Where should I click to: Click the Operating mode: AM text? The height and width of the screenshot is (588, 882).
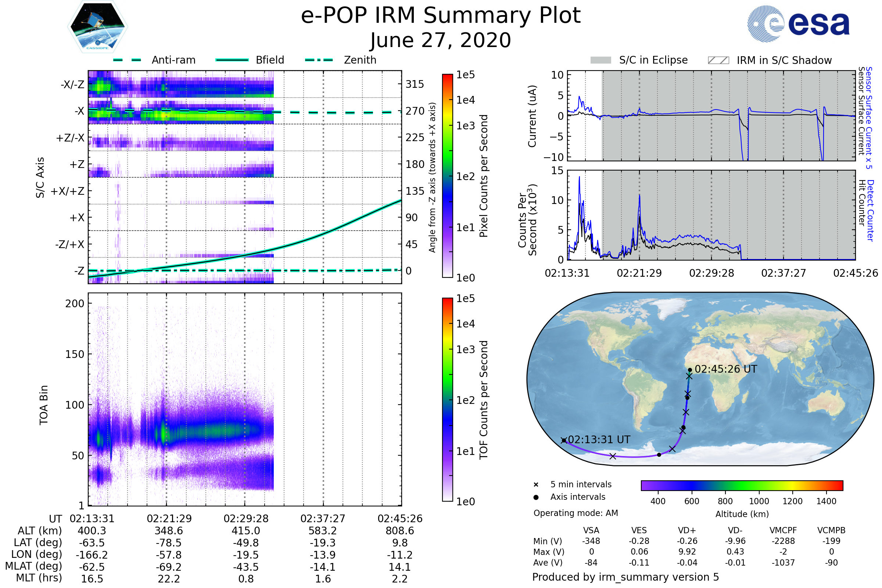tap(576, 513)
